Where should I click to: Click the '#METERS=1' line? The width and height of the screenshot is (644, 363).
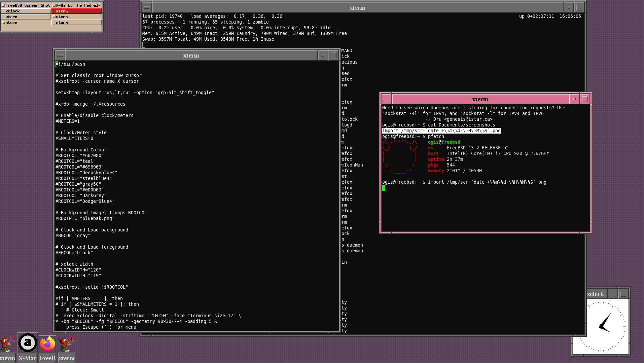coord(68,121)
